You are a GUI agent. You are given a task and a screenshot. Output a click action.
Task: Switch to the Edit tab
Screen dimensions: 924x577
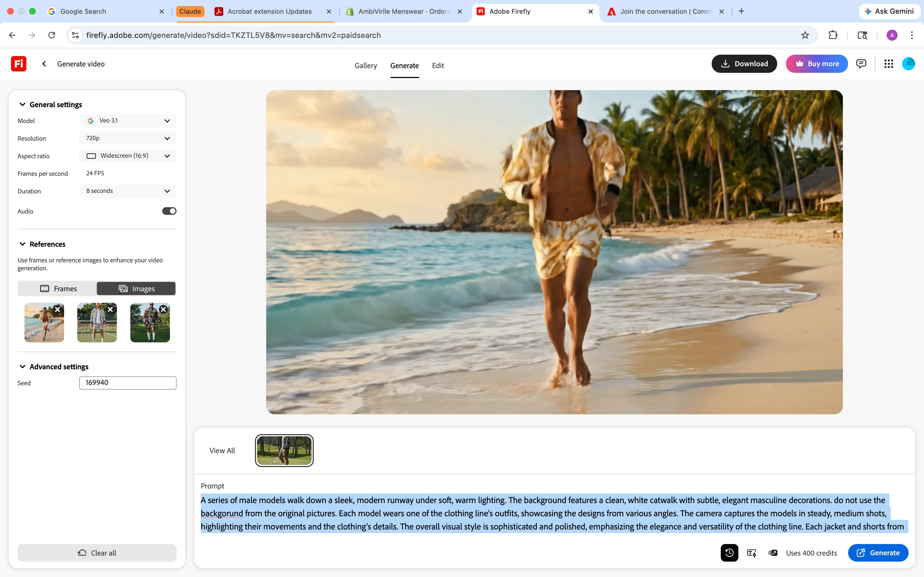point(438,66)
